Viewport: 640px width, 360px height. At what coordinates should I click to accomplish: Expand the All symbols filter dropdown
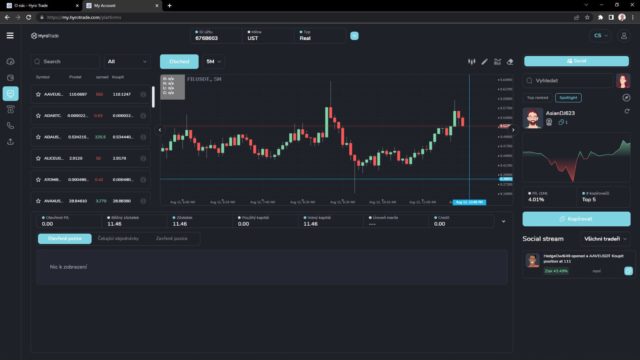(127, 62)
